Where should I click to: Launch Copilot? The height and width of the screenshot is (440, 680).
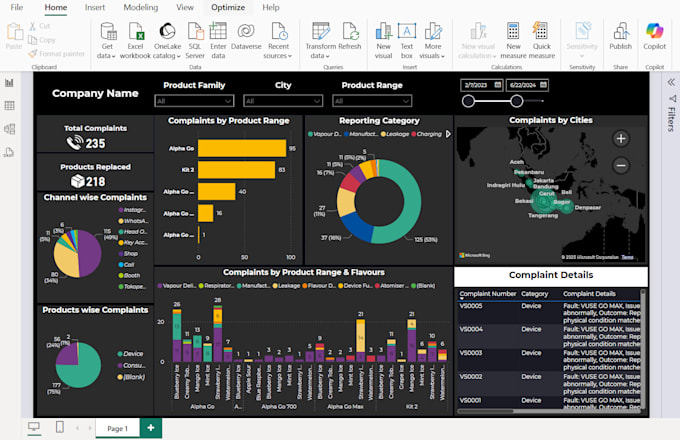[654, 36]
